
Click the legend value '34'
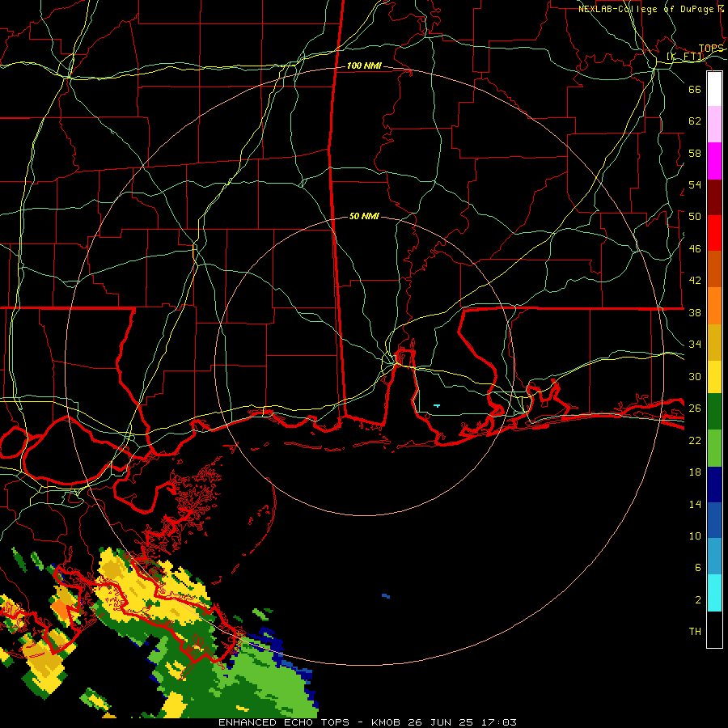[x=695, y=344]
